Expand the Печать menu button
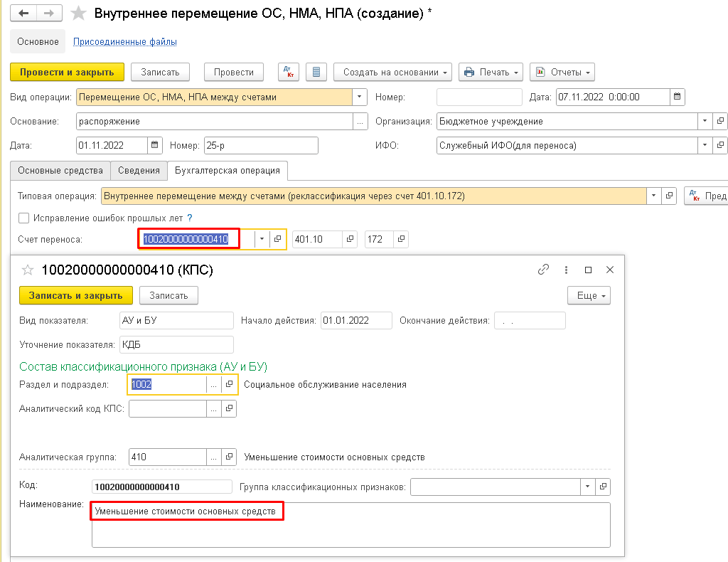The width and height of the screenshot is (728, 562). (x=491, y=72)
